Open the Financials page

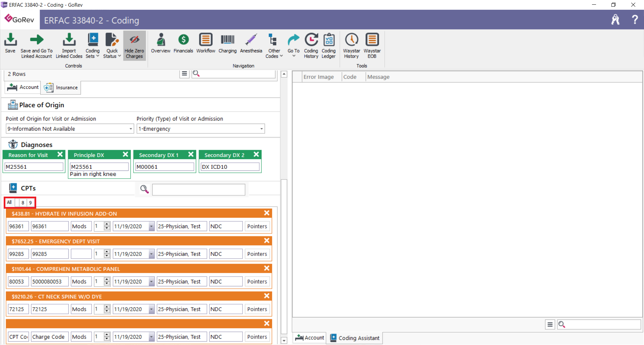[x=183, y=43]
